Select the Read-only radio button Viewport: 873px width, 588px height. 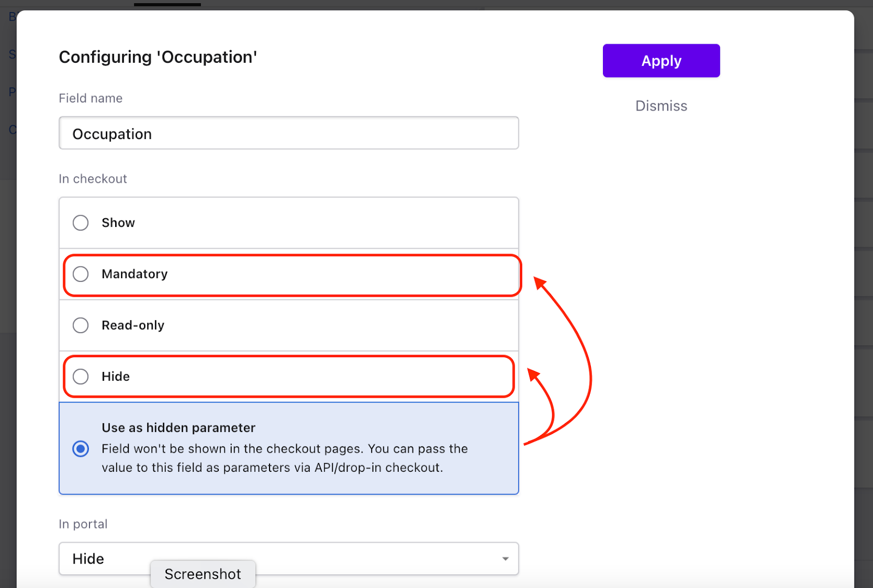pos(81,325)
